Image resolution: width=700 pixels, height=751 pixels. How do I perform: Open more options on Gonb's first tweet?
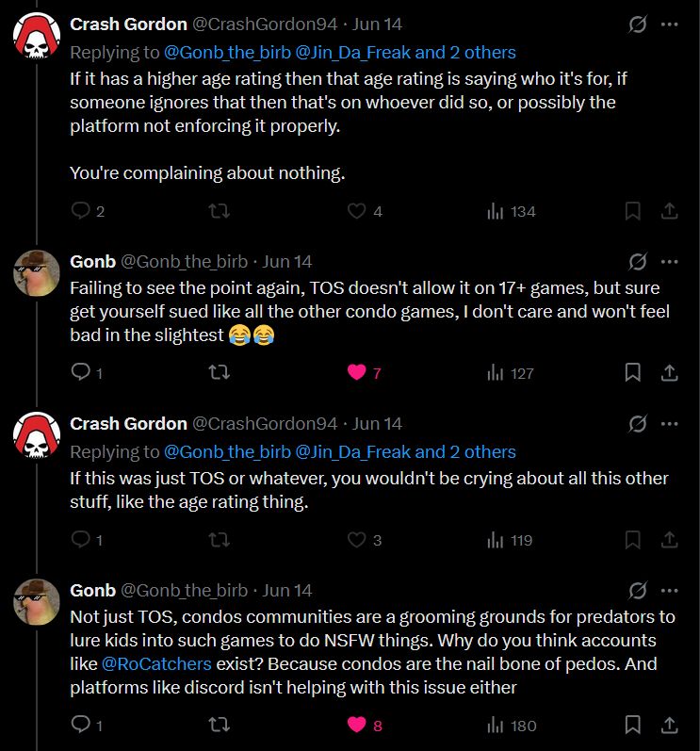pos(670,261)
